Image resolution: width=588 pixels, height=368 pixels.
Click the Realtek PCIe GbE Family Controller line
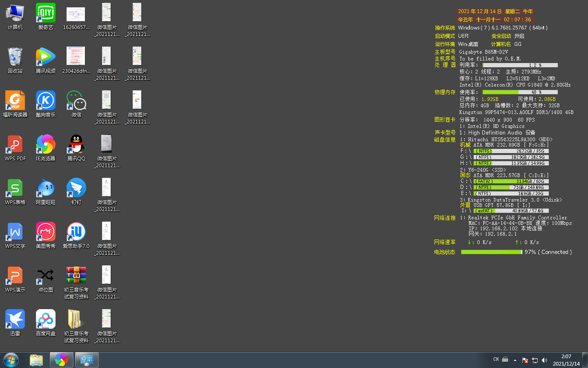(514, 218)
